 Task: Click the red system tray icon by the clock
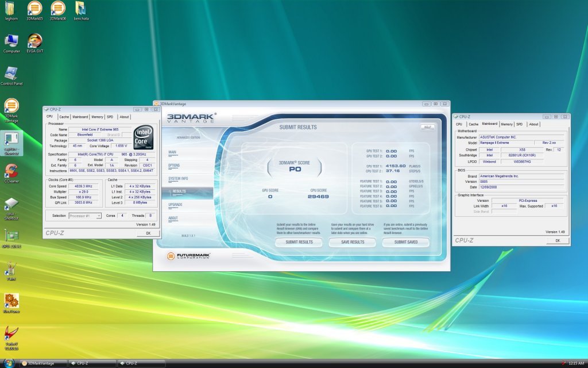tap(564, 363)
